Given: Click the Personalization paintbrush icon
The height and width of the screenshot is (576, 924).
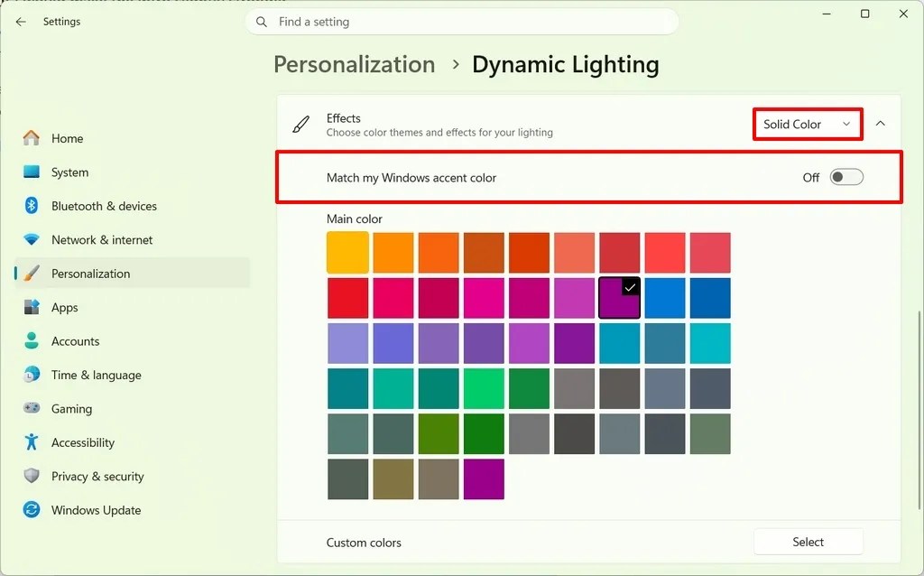Looking at the screenshot, I should click(32, 273).
